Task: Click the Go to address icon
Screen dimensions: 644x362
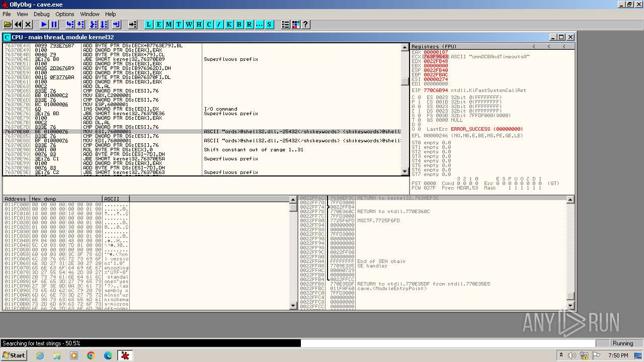Action: (x=133, y=24)
